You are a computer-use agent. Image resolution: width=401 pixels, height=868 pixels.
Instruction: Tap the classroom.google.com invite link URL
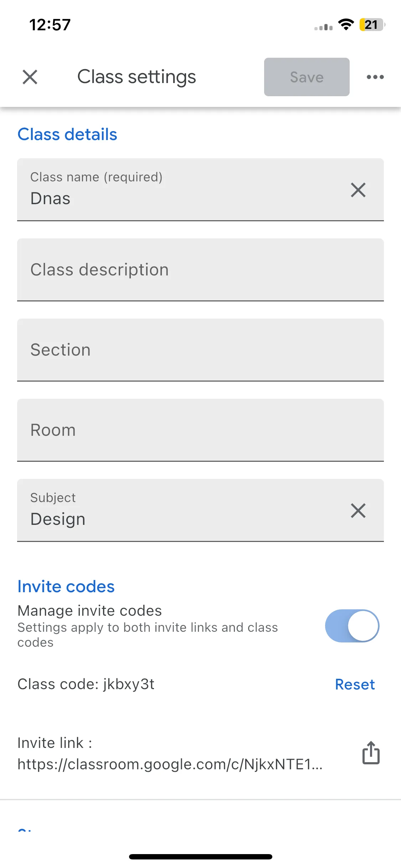click(170, 764)
